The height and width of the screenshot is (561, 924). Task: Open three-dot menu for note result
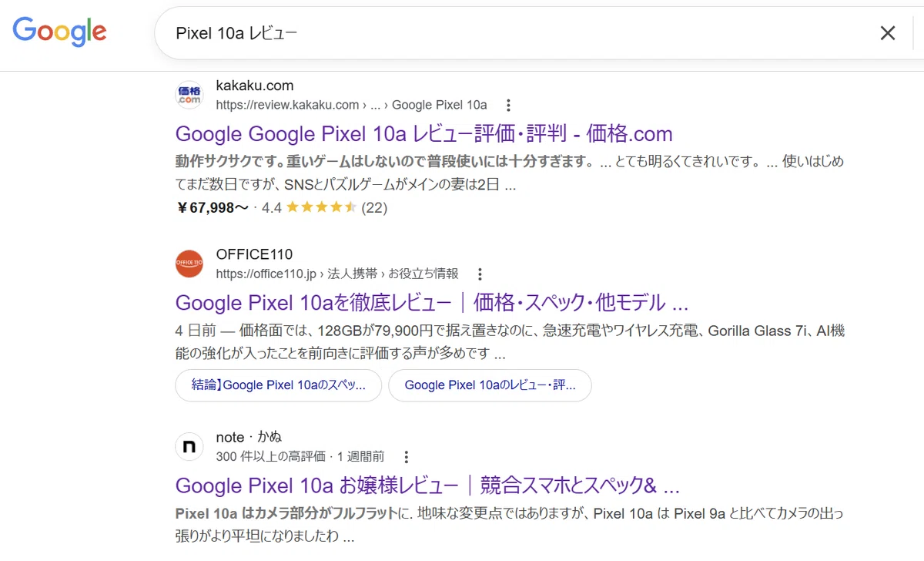click(407, 457)
